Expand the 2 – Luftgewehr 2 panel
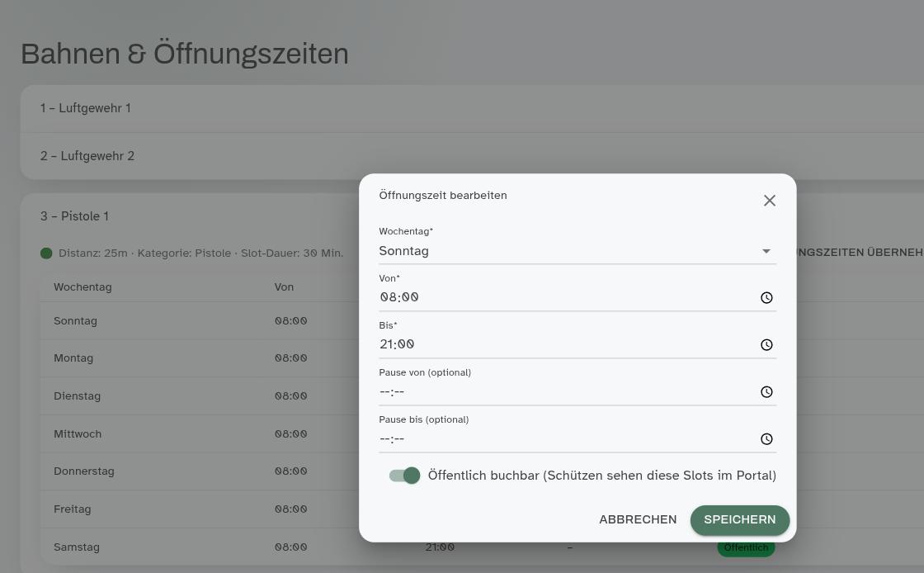Image resolution: width=924 pixels, height=573 pixels. (472, 156)
